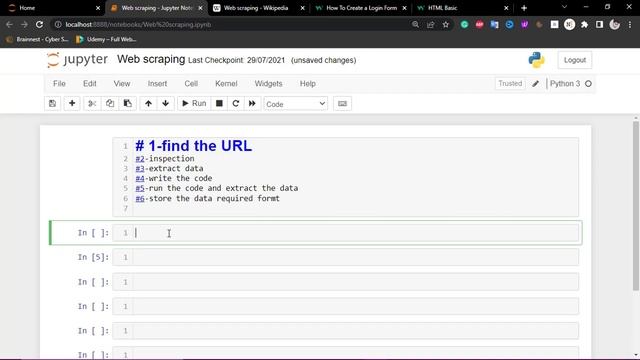Viewport: 640px width, 360px height.
Task: Insert a cell below with plus icon
Action: coord(72,104)
